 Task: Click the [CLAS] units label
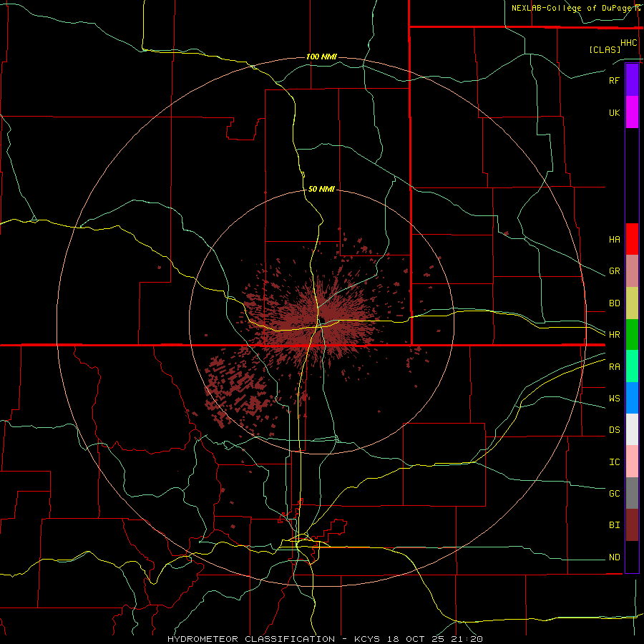[x=605, y=49]
